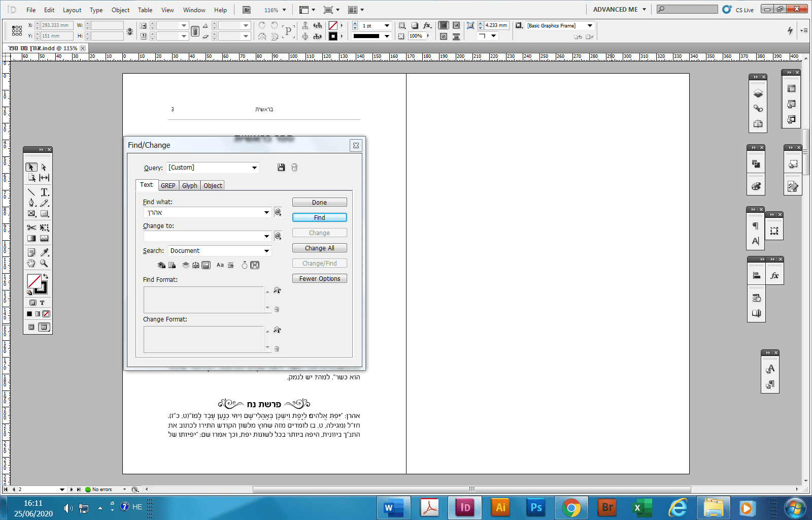Click the Fewer Options button
The image size is (812, 520).
[x=320, y=278]
